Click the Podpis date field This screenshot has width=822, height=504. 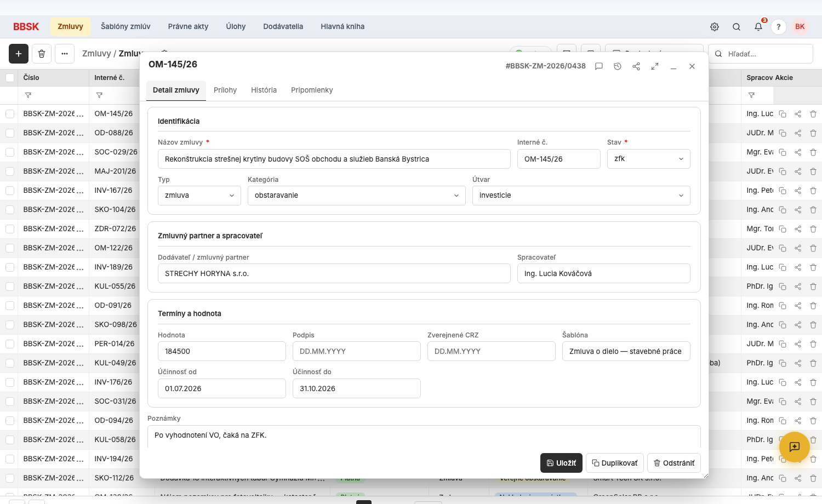tap(357, 351)
